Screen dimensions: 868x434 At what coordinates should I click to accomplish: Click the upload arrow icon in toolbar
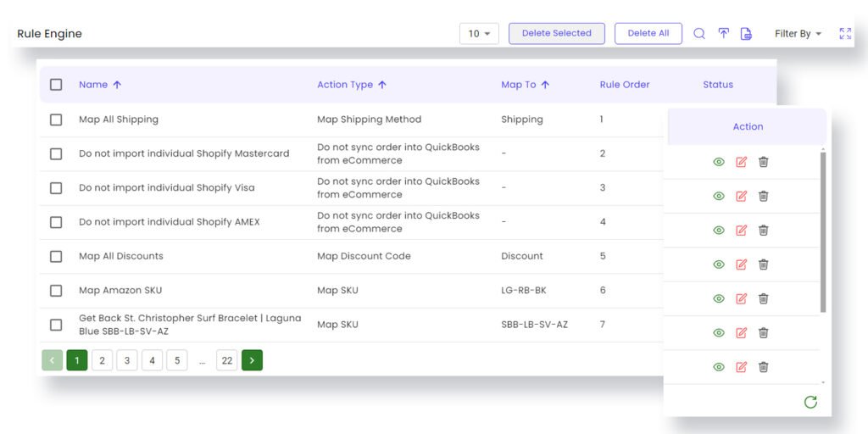(x=724, y=34)
